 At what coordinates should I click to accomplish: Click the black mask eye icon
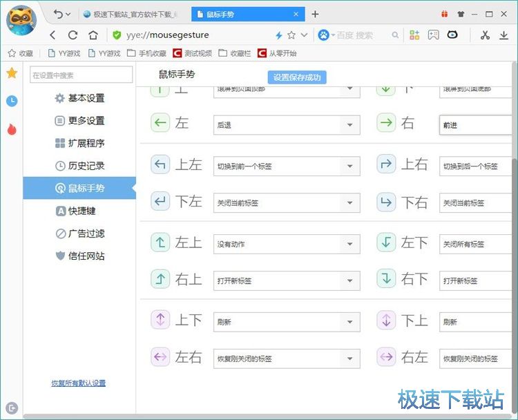tap(452, 35)
